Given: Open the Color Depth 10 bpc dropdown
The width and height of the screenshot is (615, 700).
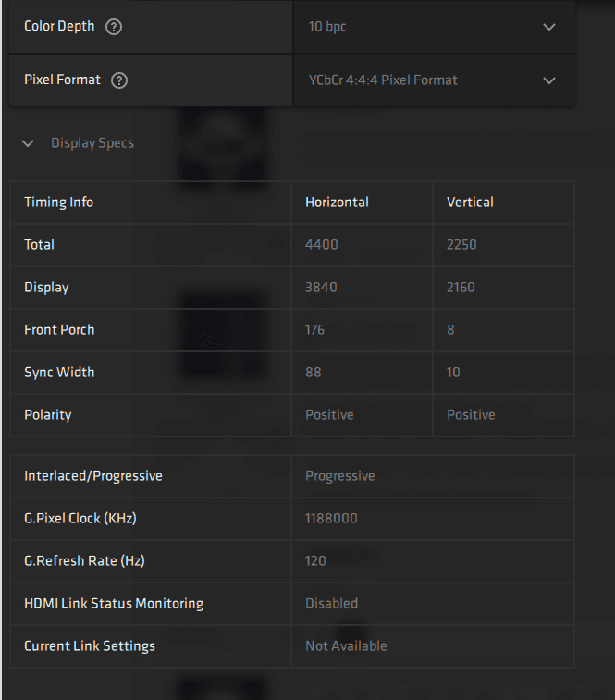Looking at the screenshot, I should point(434,27).
